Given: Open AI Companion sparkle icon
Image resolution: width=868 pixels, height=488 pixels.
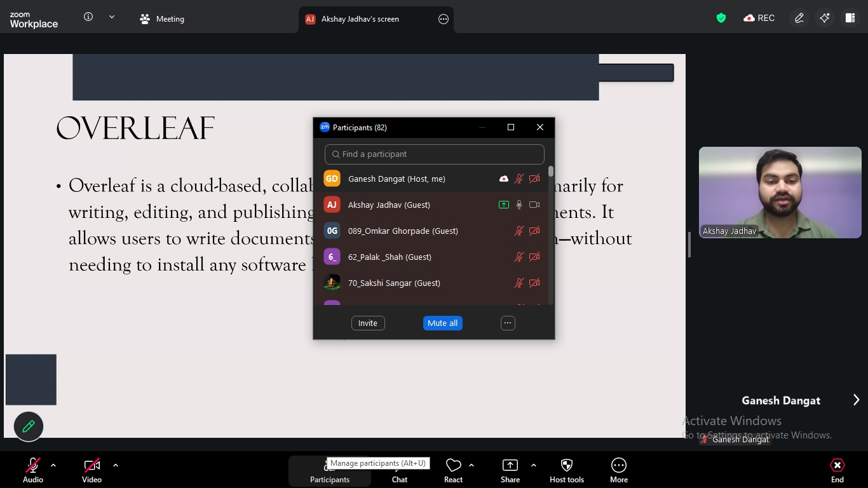Looking at the screenshot, I should [x=824, y=18].
